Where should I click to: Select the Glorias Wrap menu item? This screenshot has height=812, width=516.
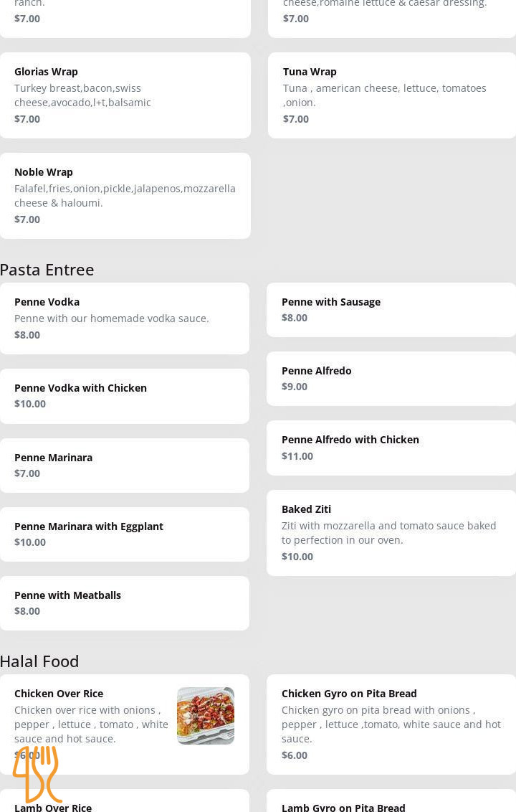(x=125, y=95)
